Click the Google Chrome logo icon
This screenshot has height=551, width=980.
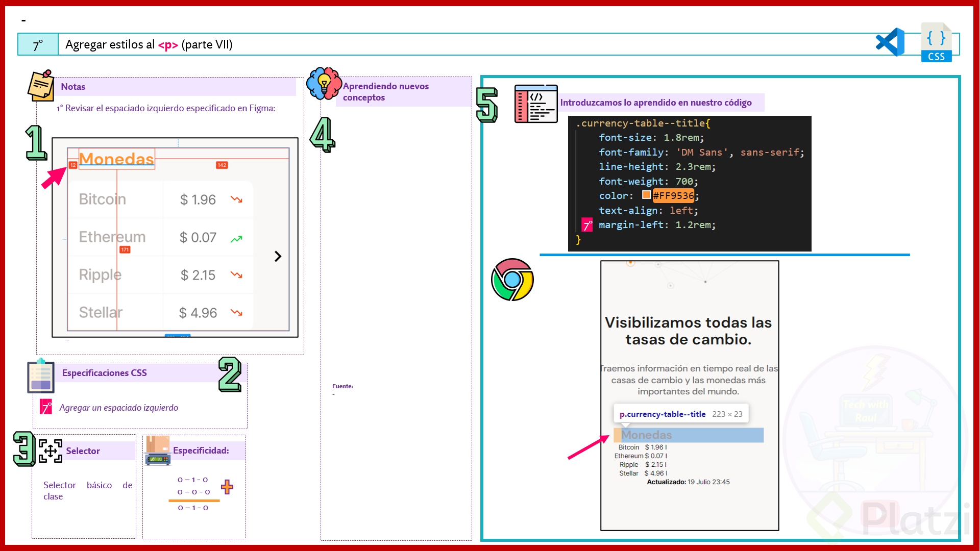point(512,280)
